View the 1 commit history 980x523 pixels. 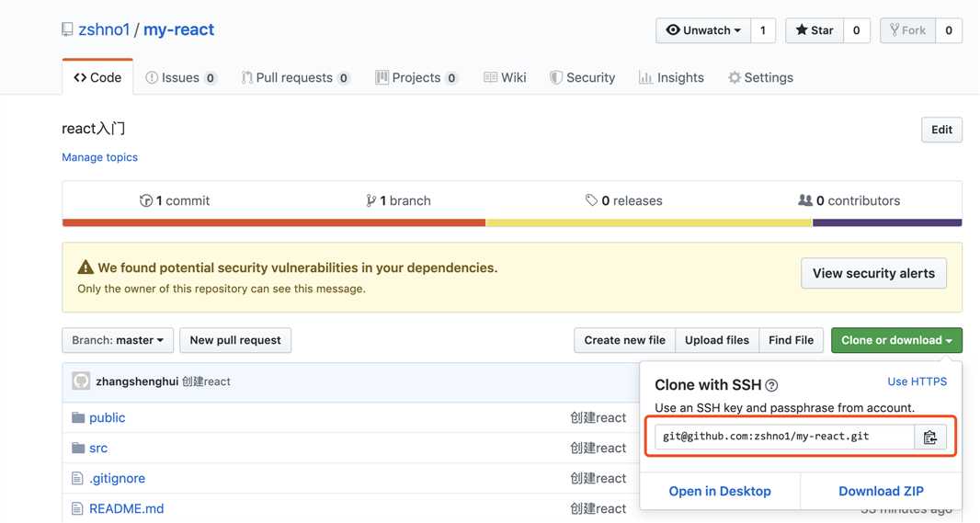[175, 200]
